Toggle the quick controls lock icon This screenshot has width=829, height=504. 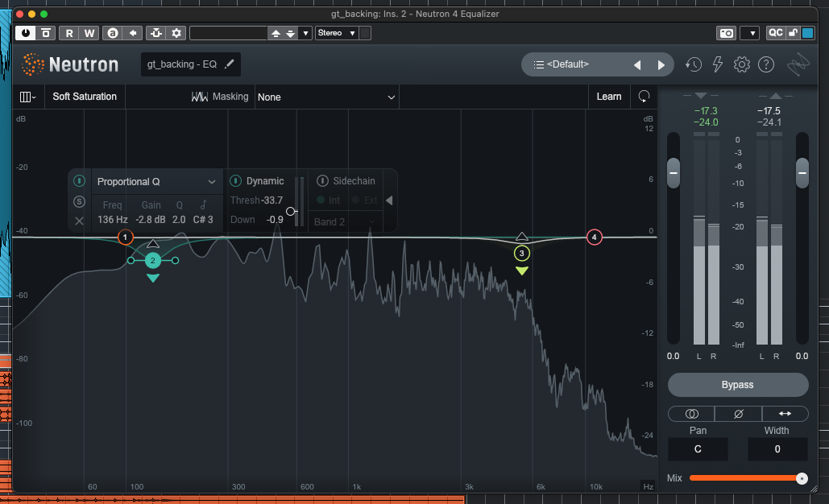click(793, 33)
